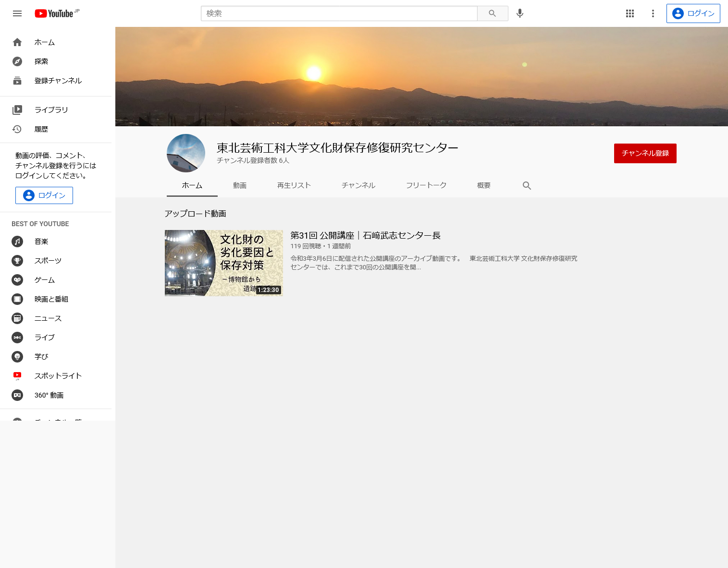Click the top-right ログイン button
This screenshot has height=568, width=728.
(x=693, y=13)
